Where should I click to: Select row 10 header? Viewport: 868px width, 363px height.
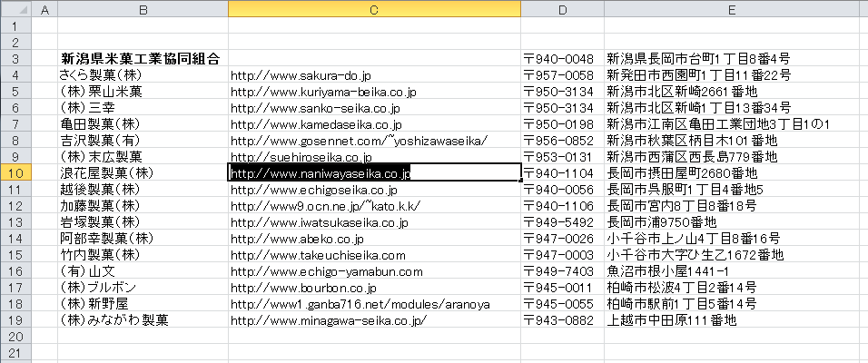pos(15,173)
